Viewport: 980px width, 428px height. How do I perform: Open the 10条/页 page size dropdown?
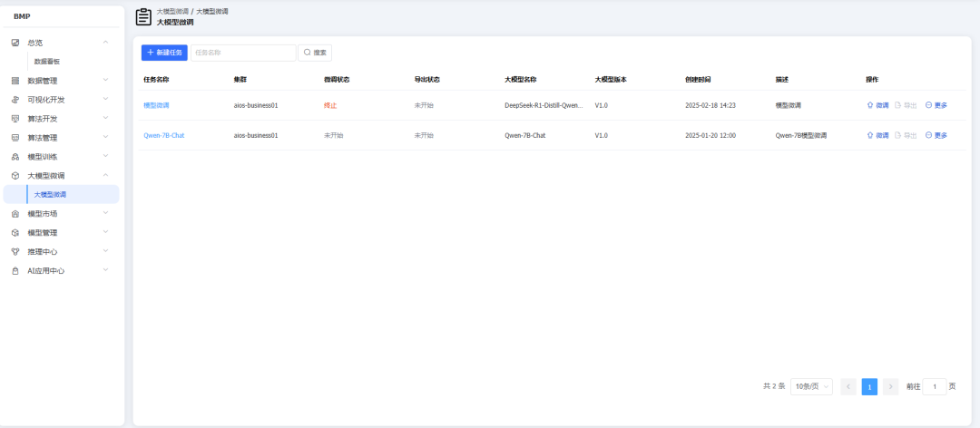tap(810, 386)
